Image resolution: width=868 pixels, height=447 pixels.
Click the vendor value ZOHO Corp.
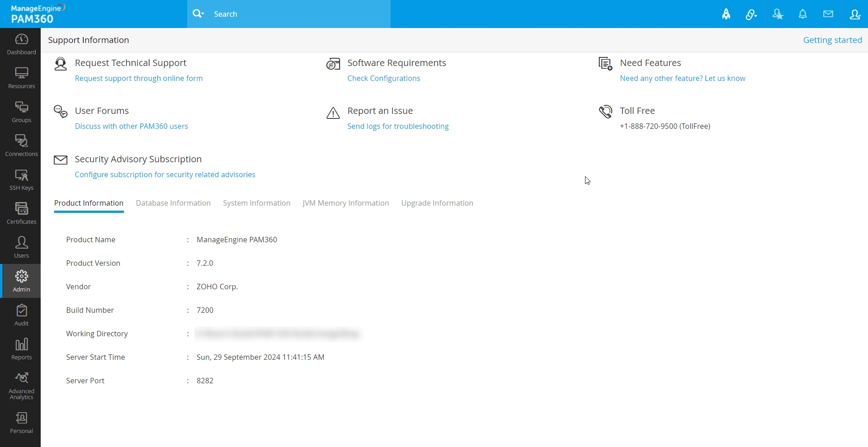[217, 287]
